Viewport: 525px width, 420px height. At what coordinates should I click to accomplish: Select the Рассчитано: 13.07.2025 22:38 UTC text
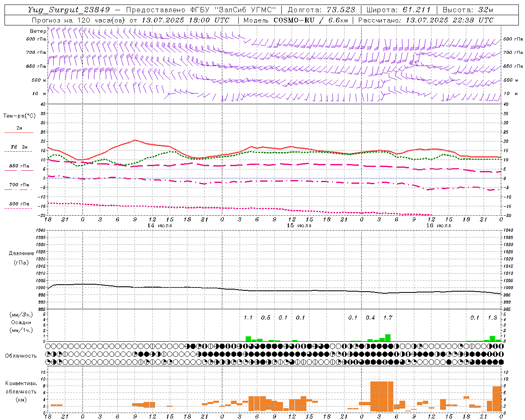click(426, 20)
